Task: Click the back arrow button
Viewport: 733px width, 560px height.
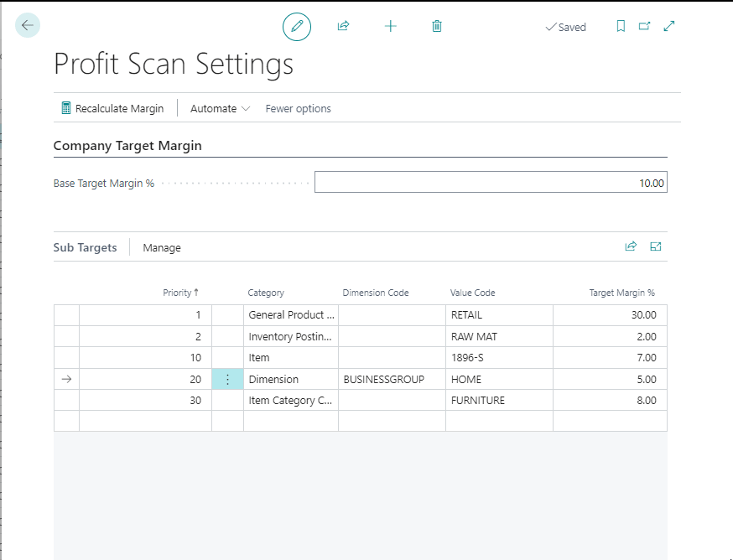Action: [x=28, y=26]
